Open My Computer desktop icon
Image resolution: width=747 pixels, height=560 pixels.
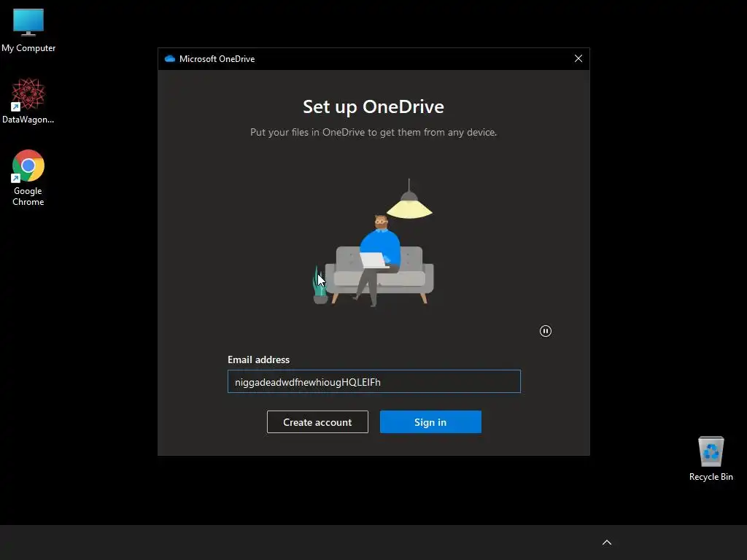click(x=28, y=31)
